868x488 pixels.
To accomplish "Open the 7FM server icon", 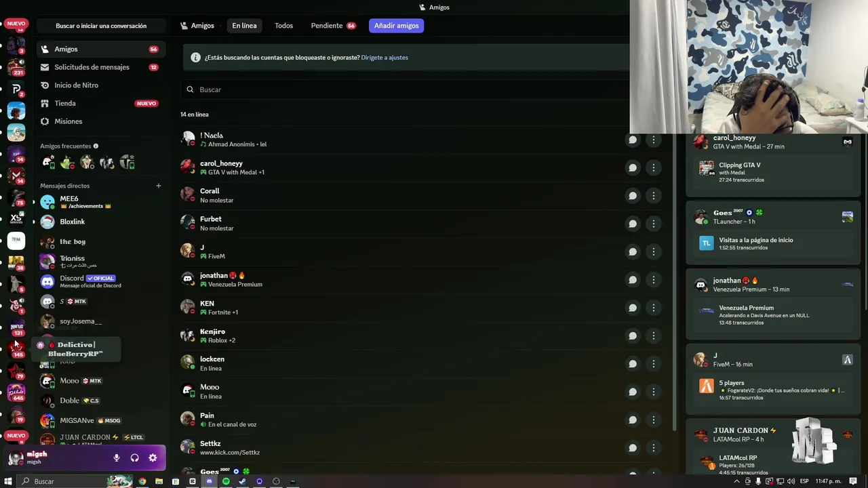I will click(x=16, y=239).
